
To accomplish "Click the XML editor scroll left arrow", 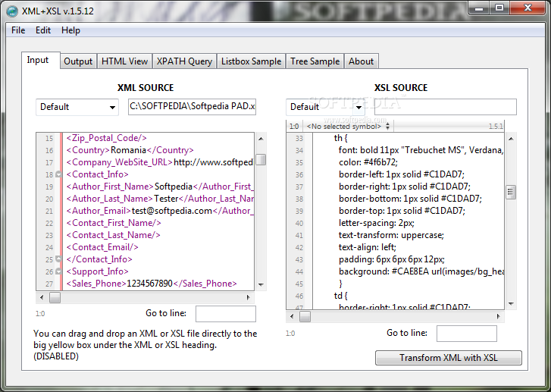I will pos(42,297).
